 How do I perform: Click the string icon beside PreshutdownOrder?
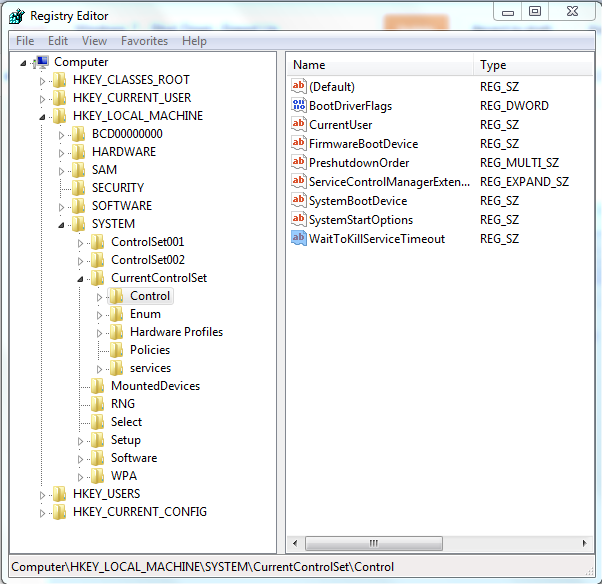pos(299,162)
